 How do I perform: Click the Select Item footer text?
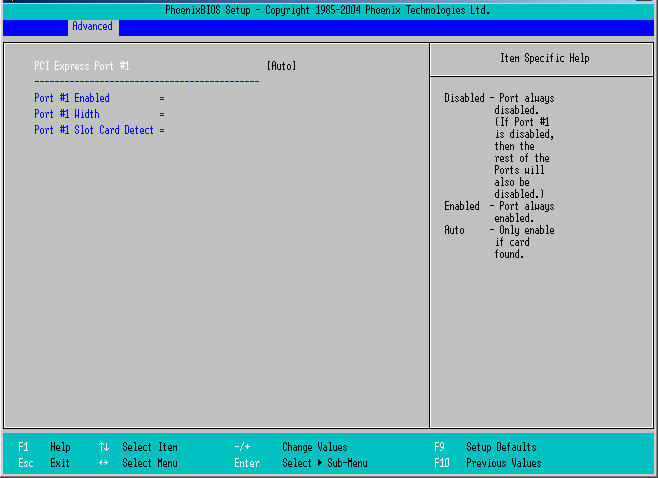(x=150, y=447)
